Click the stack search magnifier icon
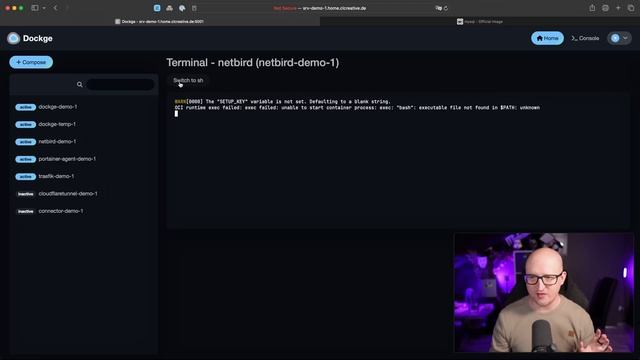The width and height of the screenshot is (640, 360). pyautogui.click(x=80, y=84)
